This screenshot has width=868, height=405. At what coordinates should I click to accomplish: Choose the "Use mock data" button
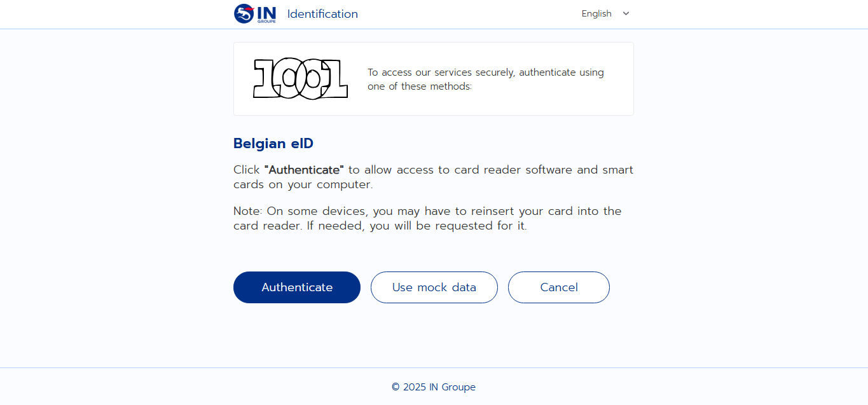coord(434,287)
